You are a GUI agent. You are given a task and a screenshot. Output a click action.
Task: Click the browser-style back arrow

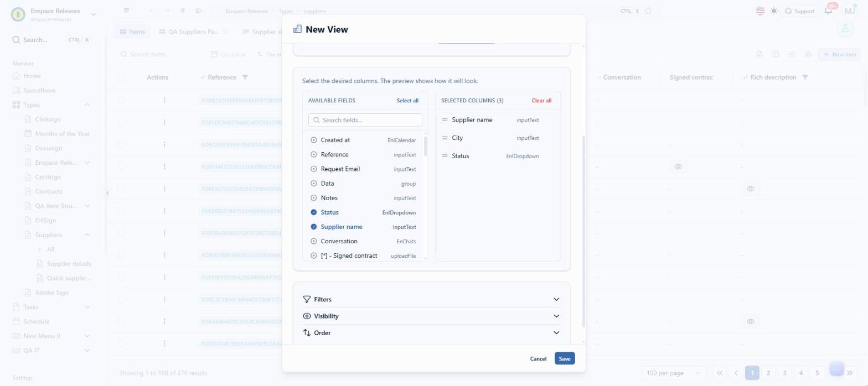tap(151, 11)
